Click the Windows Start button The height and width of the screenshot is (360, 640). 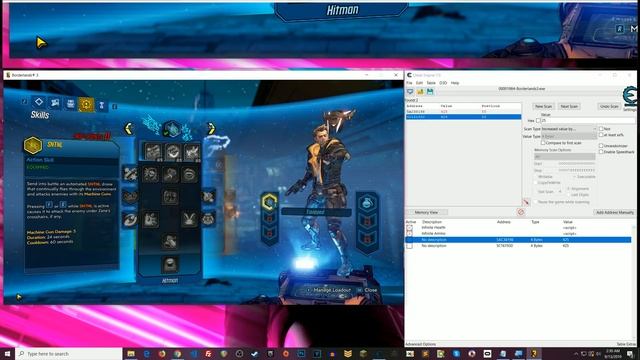tap(7, 353)
